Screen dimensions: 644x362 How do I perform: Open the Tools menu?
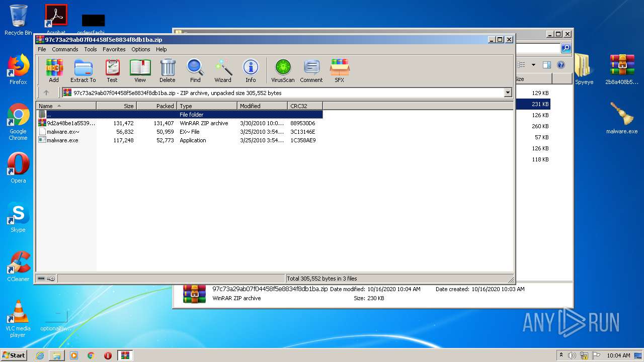[x=91, y=49]
